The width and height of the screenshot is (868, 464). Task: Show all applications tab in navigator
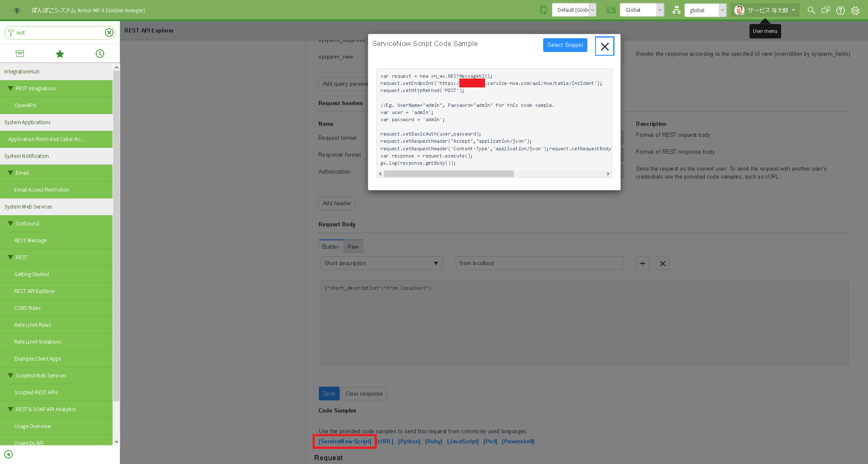(20, 54)
